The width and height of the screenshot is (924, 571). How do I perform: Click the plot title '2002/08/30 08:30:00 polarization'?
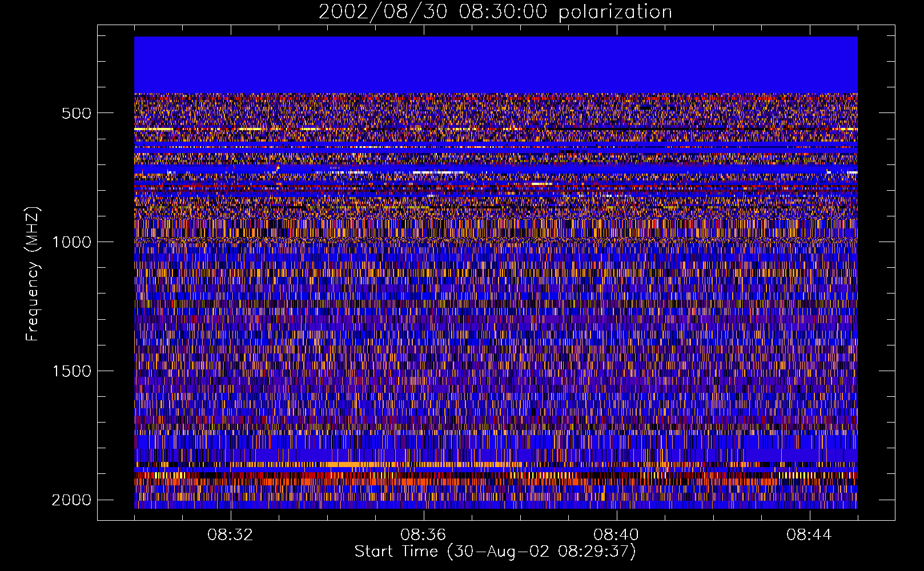[495, 12]
